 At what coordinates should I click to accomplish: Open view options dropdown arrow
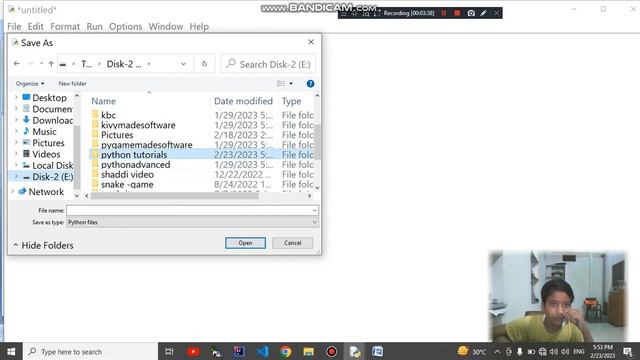[x=291, y=84]
